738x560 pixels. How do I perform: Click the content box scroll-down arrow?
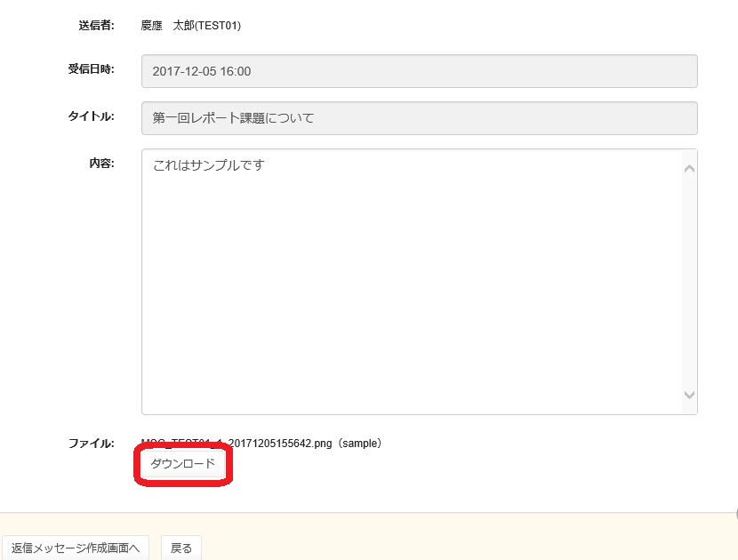[689, 395]
